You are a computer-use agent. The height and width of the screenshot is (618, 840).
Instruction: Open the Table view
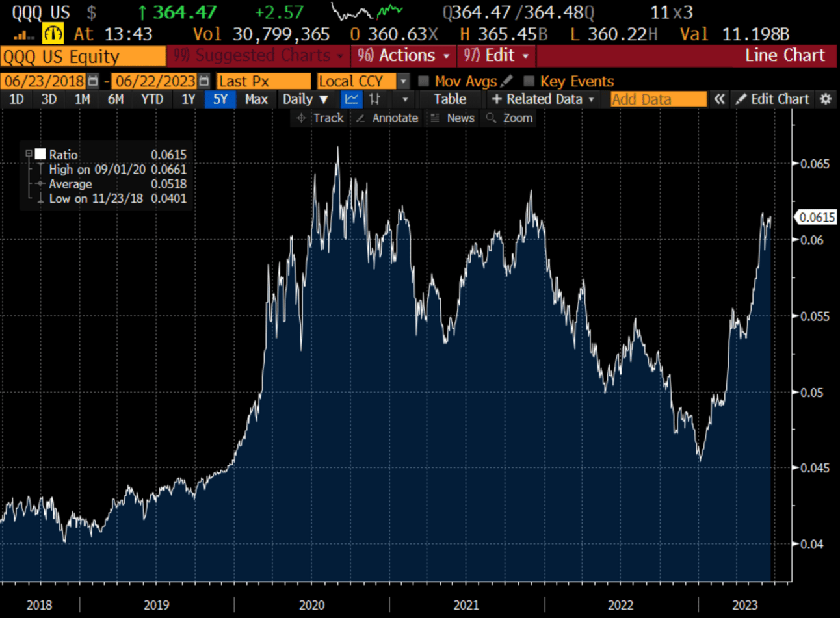point(450,99)
